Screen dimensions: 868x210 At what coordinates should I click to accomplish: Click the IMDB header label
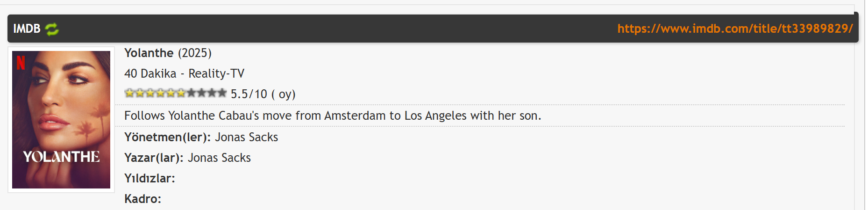coord(27,29)
